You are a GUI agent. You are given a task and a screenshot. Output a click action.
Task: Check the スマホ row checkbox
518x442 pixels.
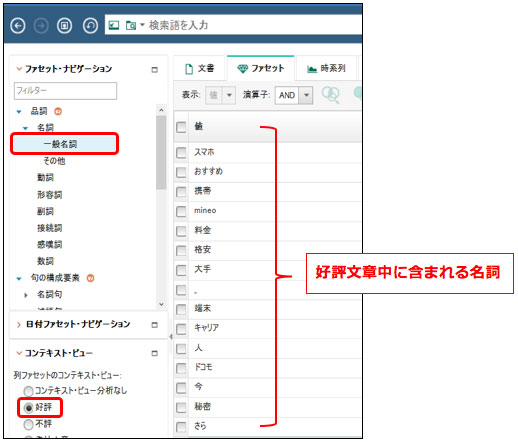(181, 153)
